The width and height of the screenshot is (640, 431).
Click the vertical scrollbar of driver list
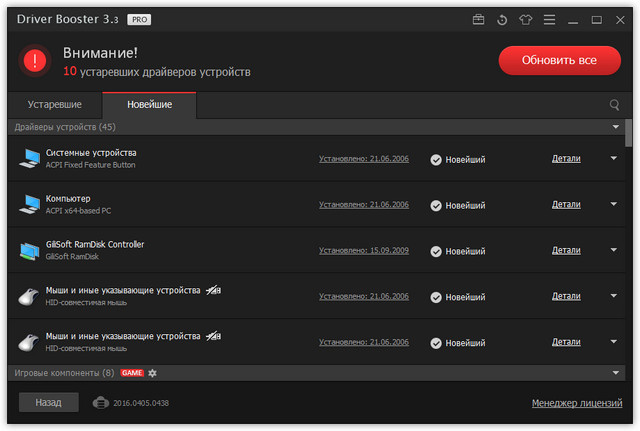click(628, 135)
